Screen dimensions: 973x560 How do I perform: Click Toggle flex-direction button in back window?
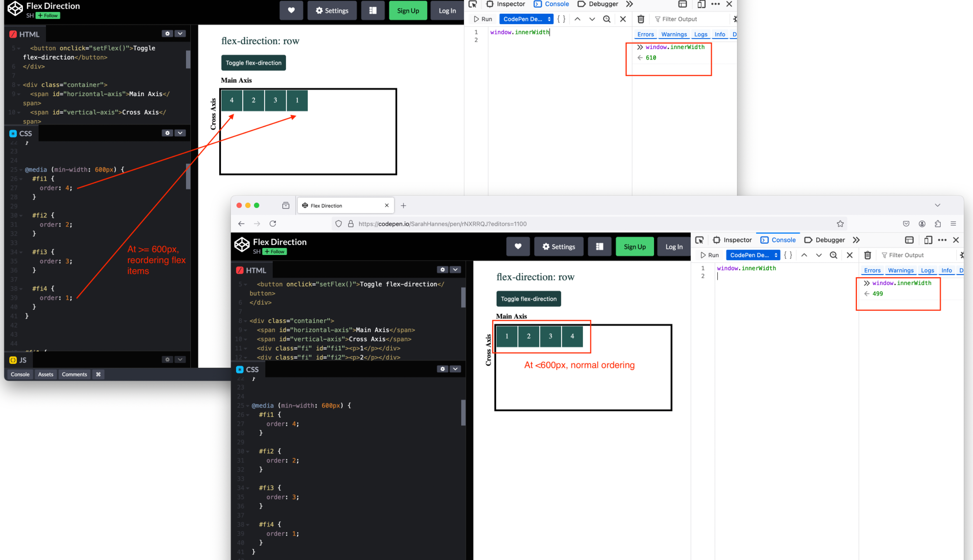[254, 63]
